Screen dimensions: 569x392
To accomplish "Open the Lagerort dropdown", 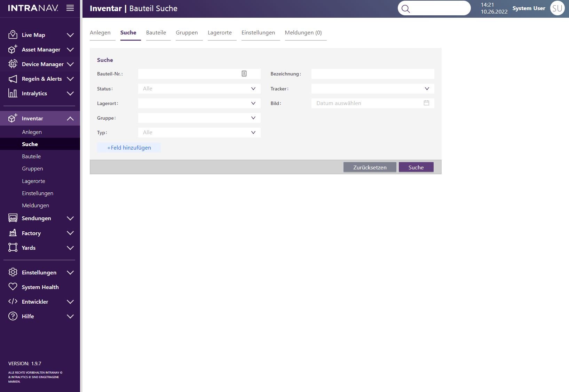I will pos(199,103).
